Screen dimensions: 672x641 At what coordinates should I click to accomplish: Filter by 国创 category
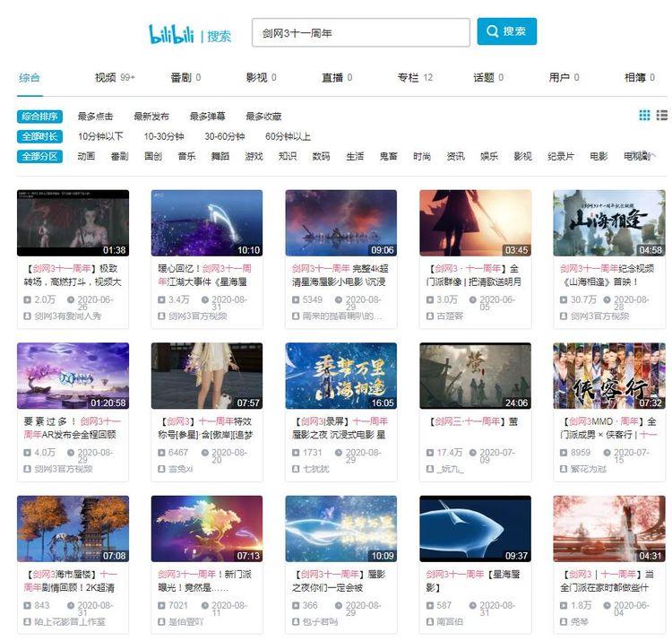tap(153, 157)
